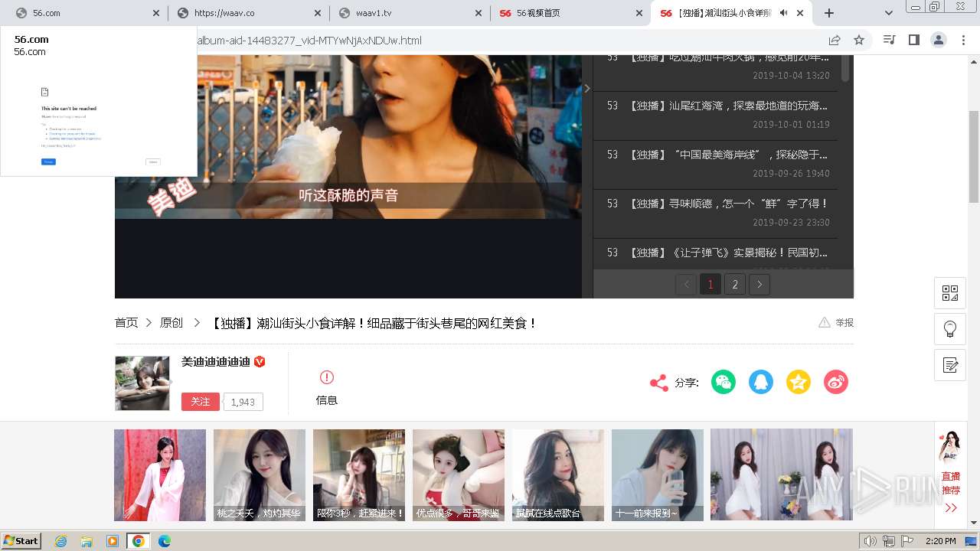
Task: Share the video to QQ
Action: pyautogui.click(x=761, y=382)
